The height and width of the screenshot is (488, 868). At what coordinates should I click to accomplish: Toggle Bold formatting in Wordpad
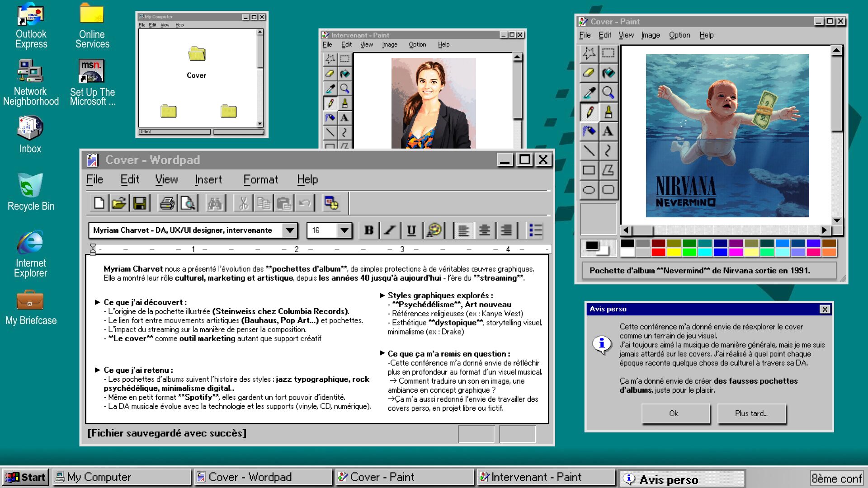point(368,230)
